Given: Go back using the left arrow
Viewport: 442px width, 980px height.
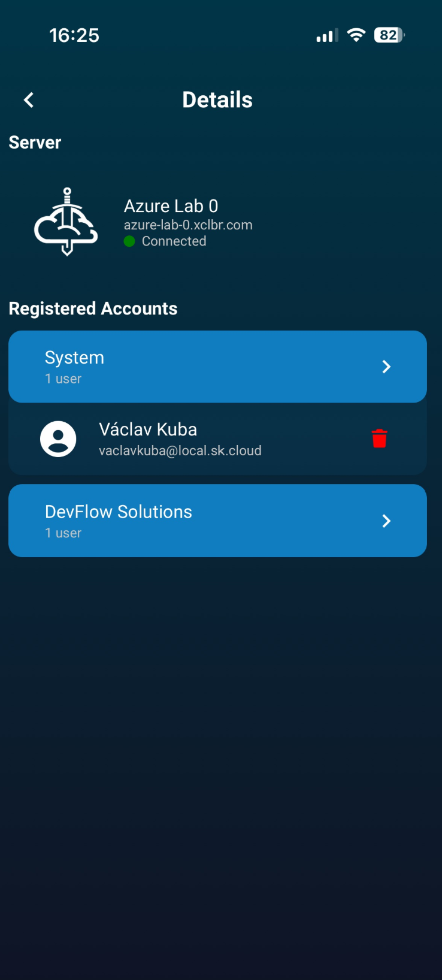Looking at the screenshot, I should [28, 100].
